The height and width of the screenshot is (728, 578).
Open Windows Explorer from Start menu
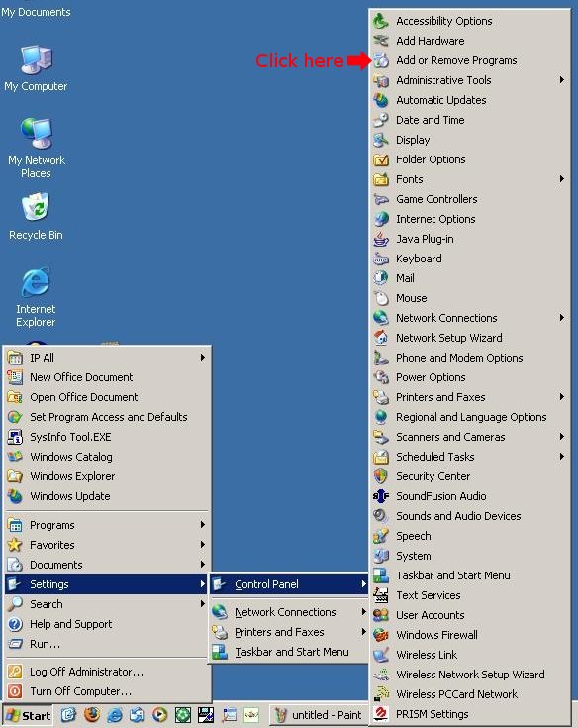(x=106, y=476)
